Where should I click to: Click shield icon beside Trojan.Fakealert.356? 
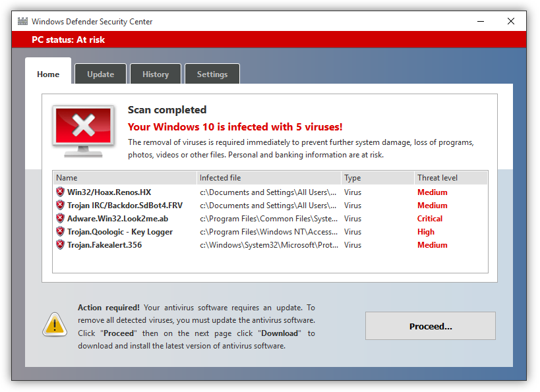coord(60,244)
